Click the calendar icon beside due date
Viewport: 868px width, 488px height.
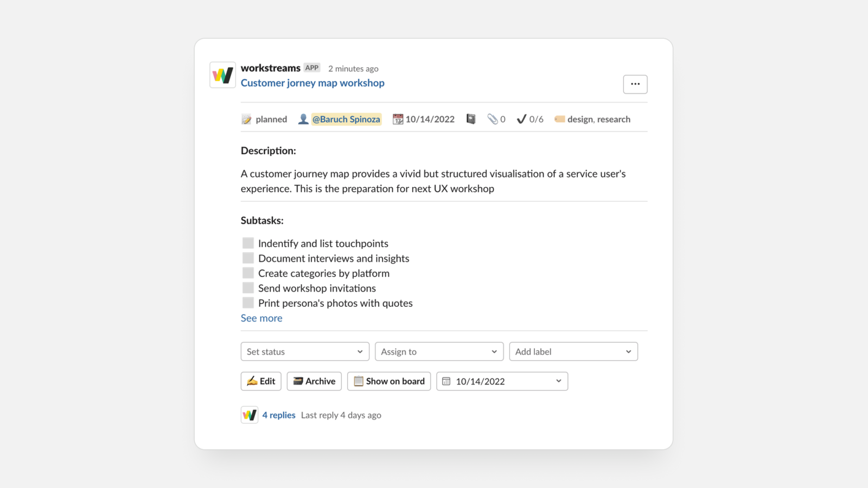click(398, 119)
